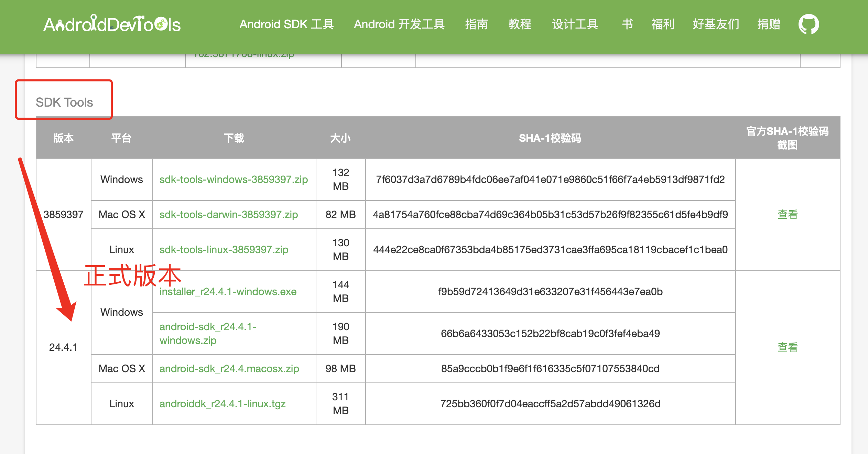Click 查看 for version 24.4.1

[787, 347]
